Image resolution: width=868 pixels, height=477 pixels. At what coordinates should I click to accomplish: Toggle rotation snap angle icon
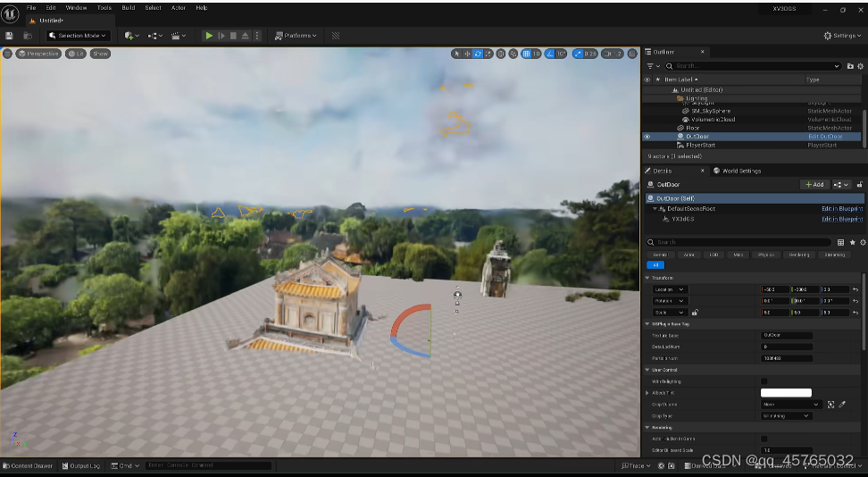click(x=550, y=54)
